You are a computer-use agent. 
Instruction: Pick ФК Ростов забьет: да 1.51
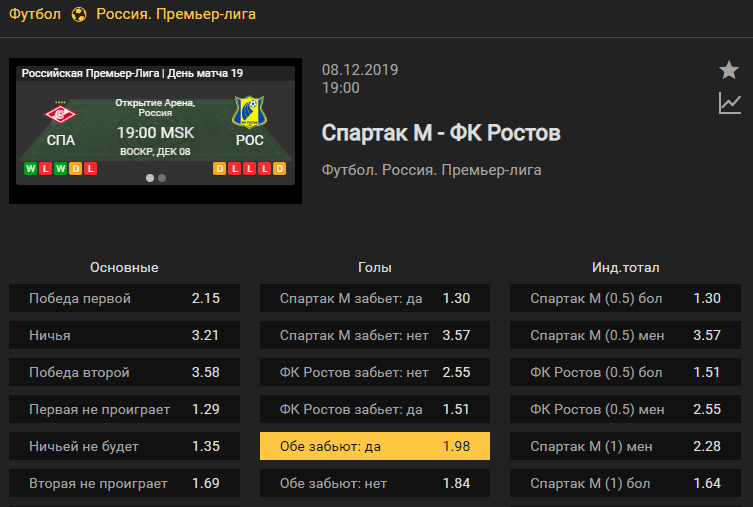tap(375, 409)
